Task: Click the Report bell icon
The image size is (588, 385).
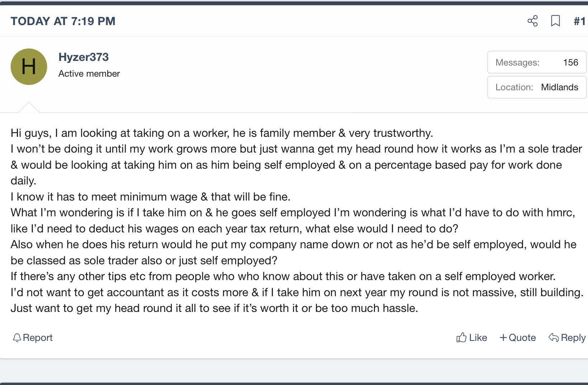Action: pos(16,338)
